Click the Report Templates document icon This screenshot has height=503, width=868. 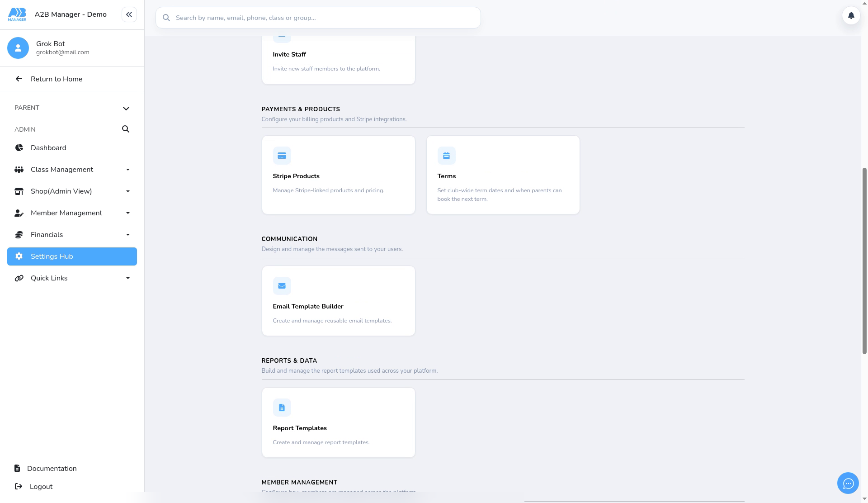[282, 408]
